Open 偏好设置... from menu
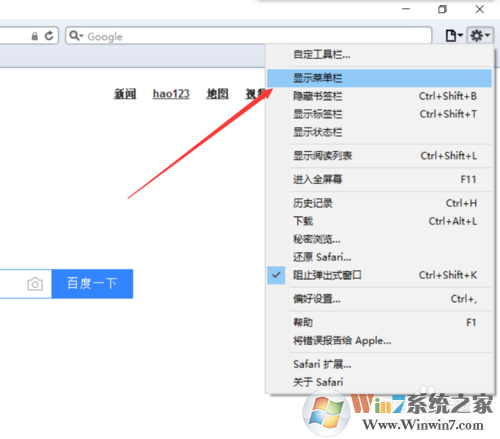 tap(379, 299)
